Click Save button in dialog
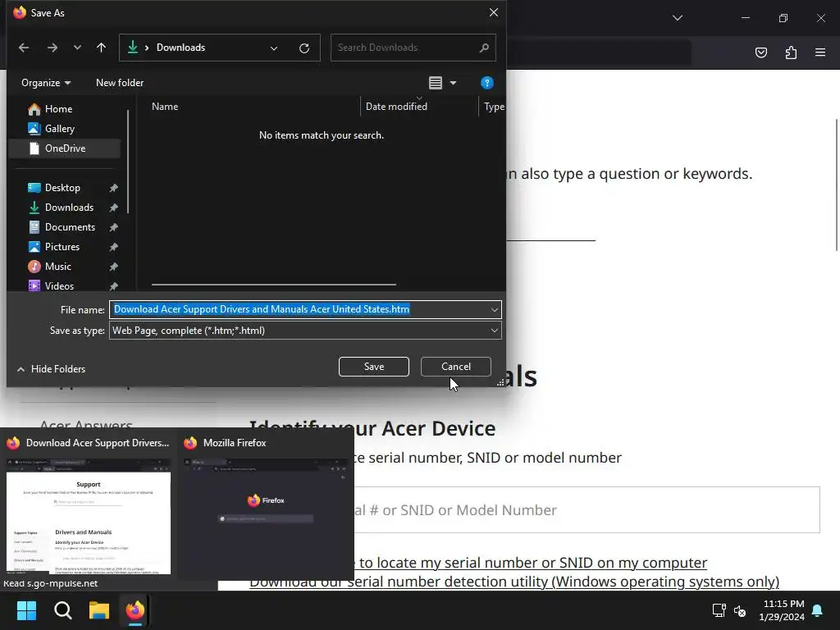840x630 pixels. [x=374, y=367]
